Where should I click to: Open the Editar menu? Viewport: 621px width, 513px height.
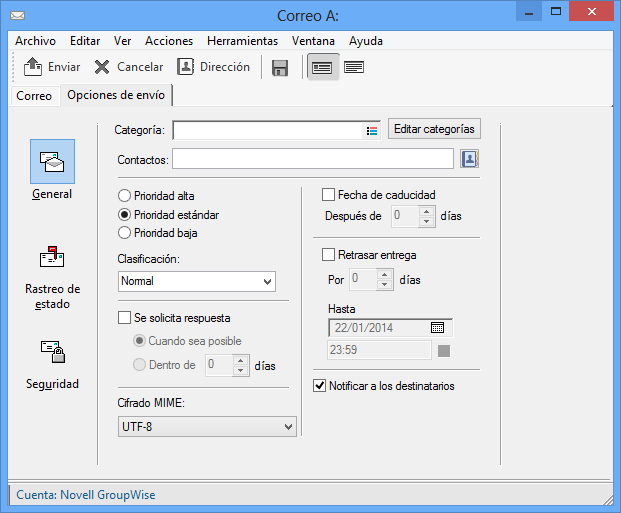(85, 41)
